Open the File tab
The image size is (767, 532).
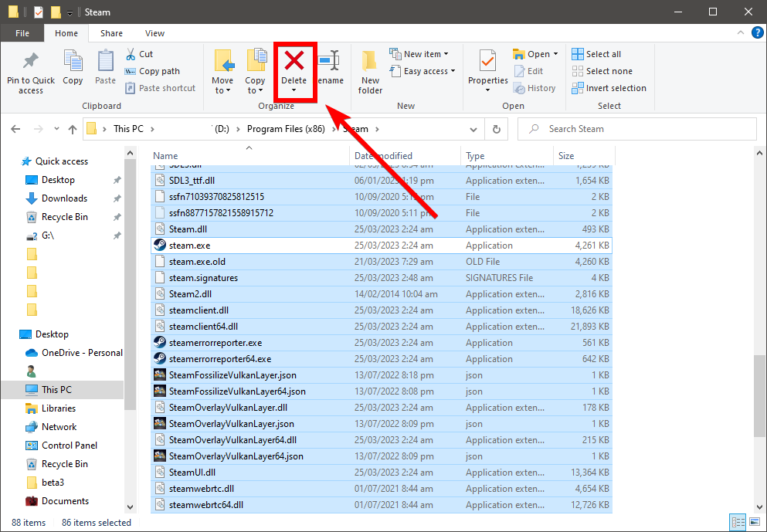(22, 33)
